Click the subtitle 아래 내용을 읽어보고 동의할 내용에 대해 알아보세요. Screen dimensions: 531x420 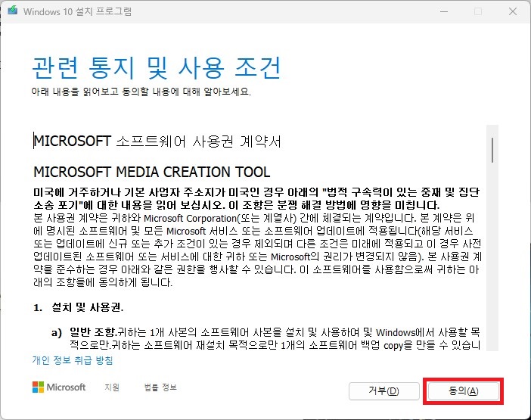[x=141, y=92]
